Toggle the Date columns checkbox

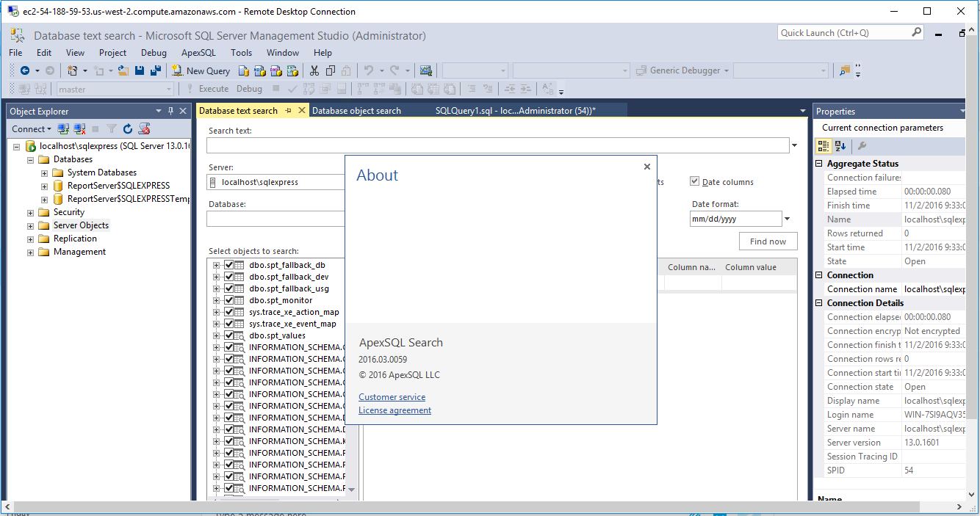click(695, 182)
